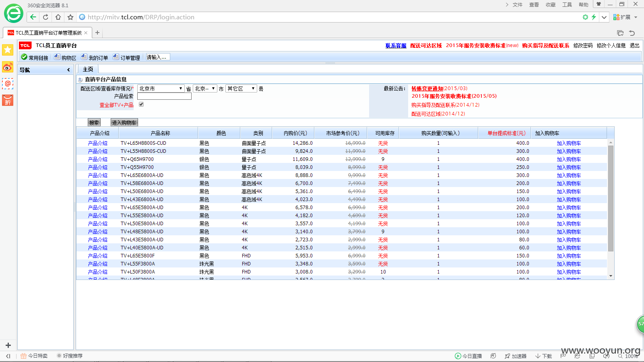Click the restore closed tab icon
This screenshot has width=644, height=362.
tap(632, 33)
